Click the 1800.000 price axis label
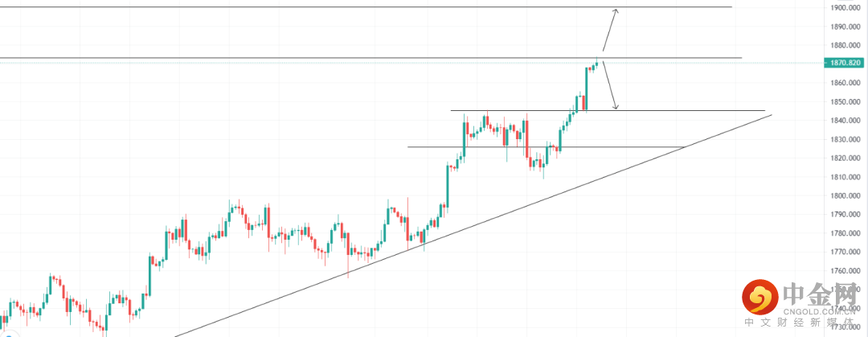This screenshot has width=868, height=337. click(x=845, y=195)
